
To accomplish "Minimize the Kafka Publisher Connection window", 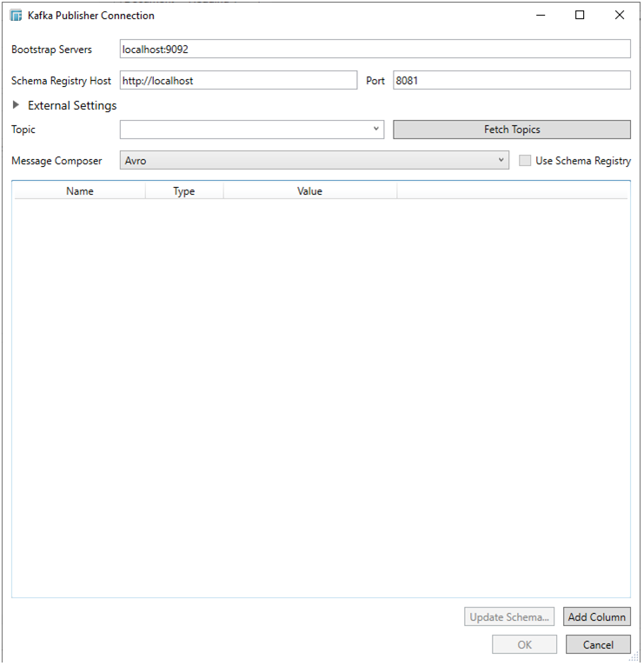I will pos(541,15).
